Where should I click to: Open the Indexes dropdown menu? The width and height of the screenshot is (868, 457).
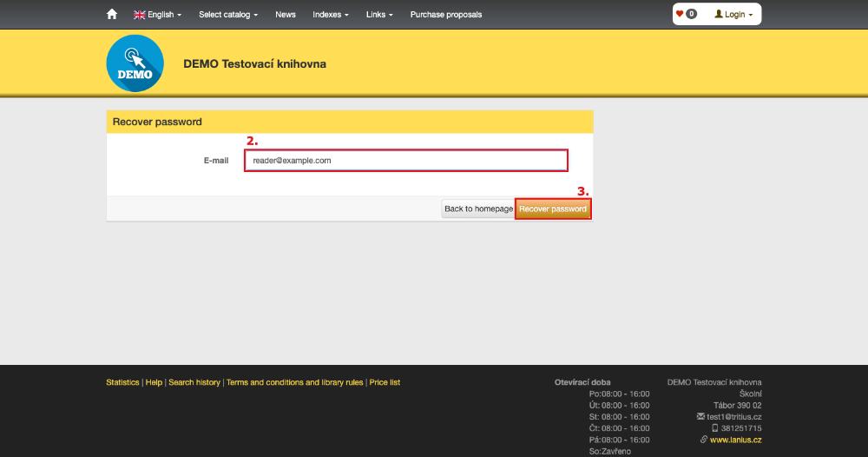(x=331, y=15)
